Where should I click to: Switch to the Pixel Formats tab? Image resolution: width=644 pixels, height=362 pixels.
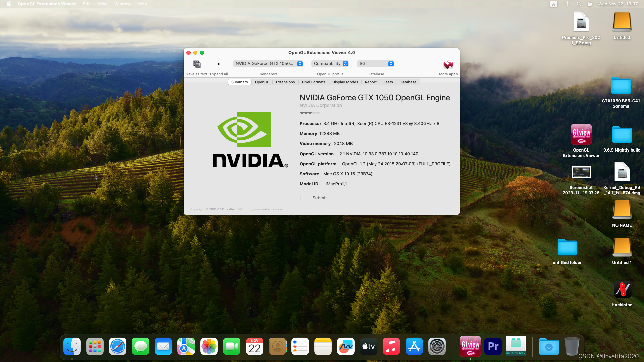(x=313, y=82)
